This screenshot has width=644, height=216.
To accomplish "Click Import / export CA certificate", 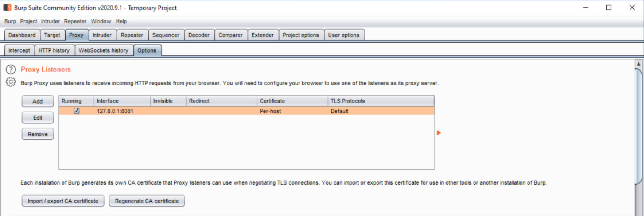I will tap(63, 201).
